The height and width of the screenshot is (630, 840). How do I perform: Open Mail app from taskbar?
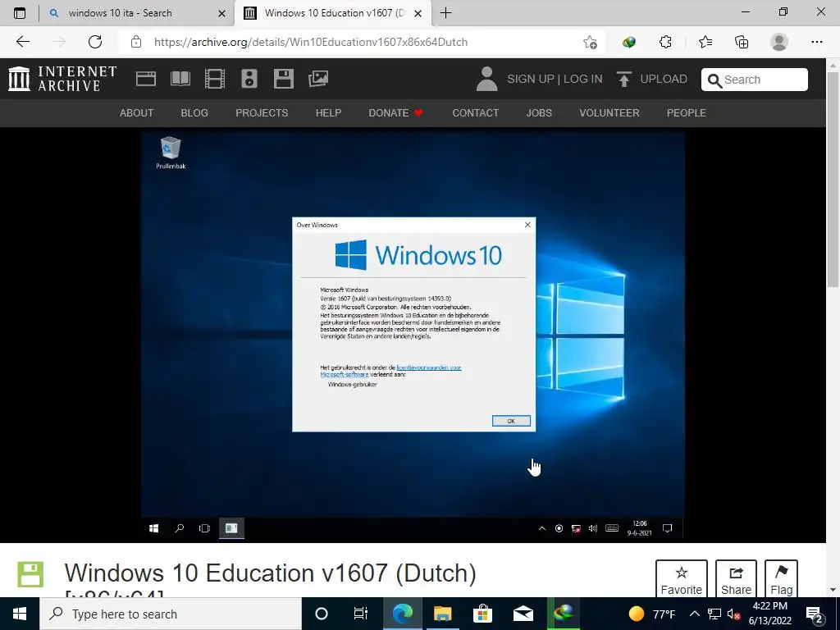(x=523, y=614)
